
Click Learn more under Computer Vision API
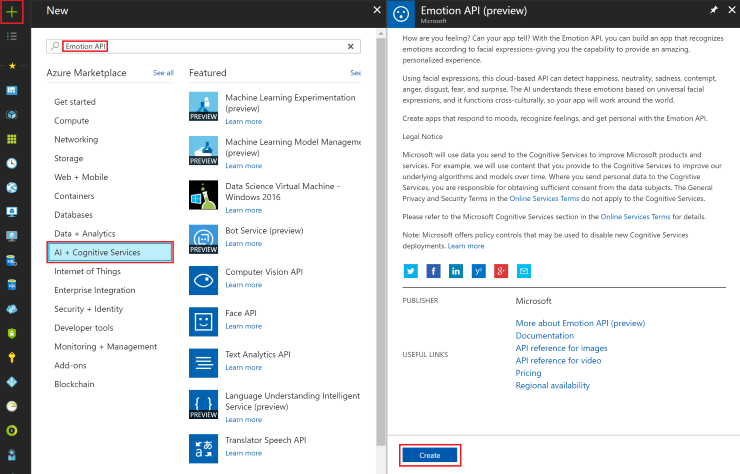point(244,285)
